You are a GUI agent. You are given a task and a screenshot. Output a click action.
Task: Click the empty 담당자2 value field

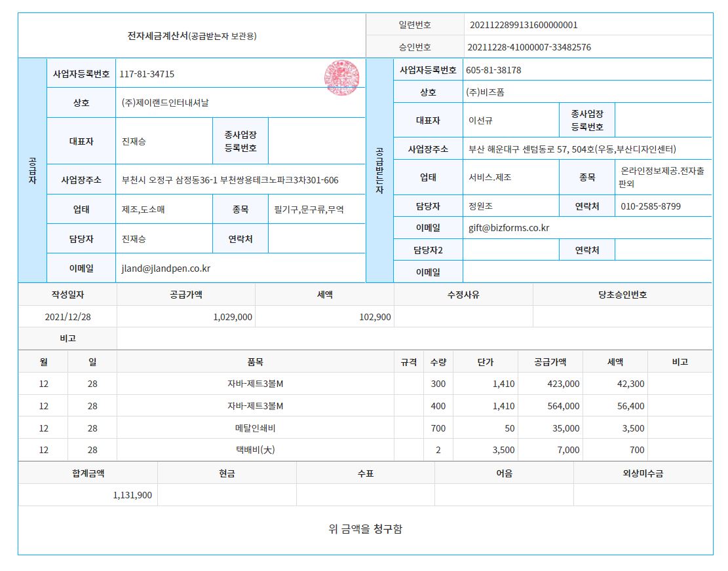(510, 250)
